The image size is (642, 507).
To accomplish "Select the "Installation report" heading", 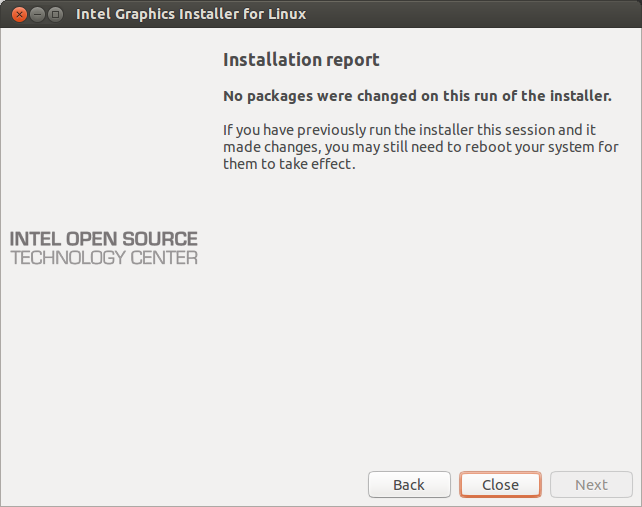I will tap(301, 60).
